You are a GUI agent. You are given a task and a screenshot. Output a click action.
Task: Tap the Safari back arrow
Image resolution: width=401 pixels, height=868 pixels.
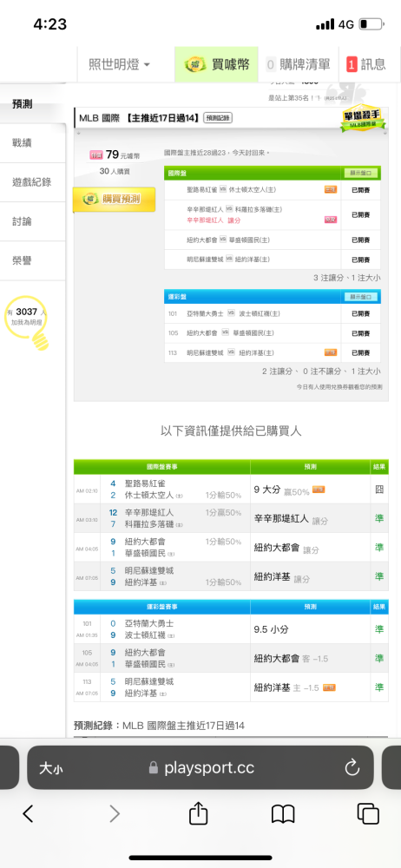pos(29,814)
